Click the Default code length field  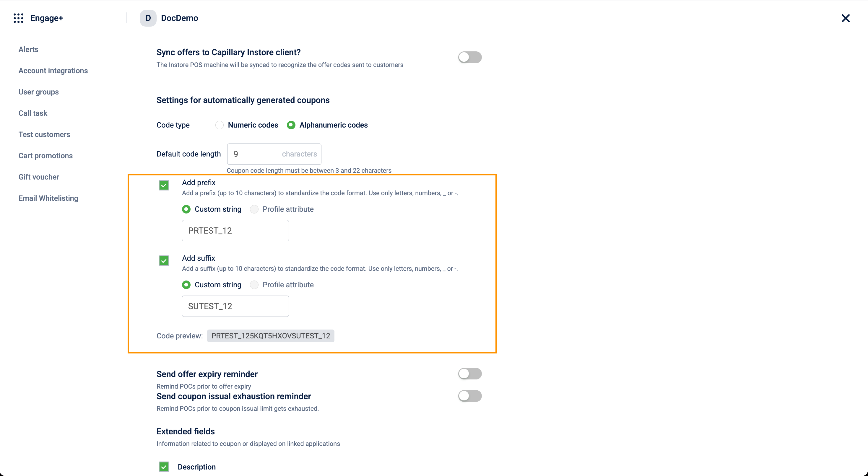coord(256,154)
